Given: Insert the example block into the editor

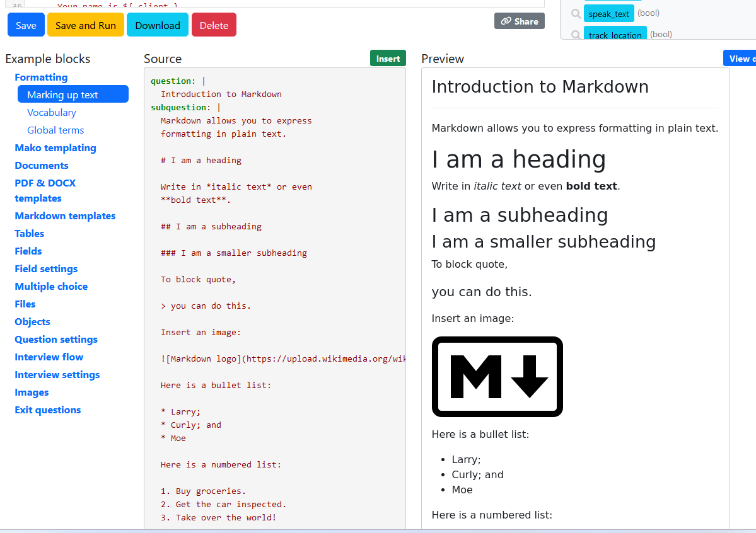Looking at the screenshot, I should (x=388, y=59).
